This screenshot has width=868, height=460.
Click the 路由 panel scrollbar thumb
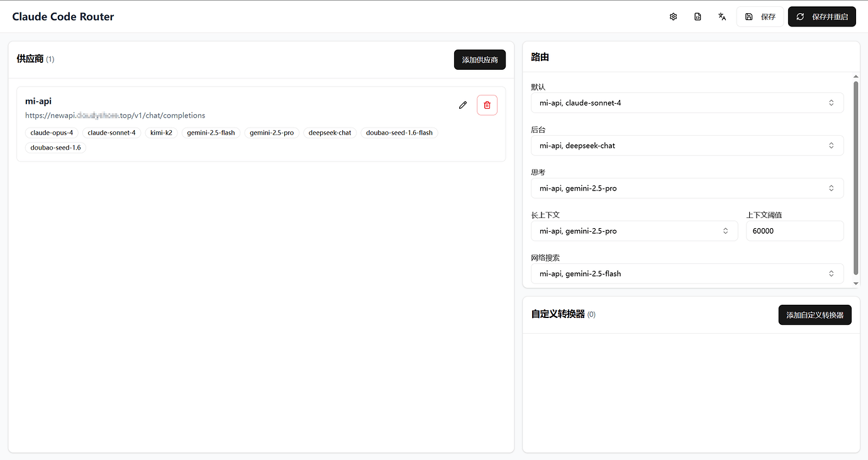tap(855, 177)
